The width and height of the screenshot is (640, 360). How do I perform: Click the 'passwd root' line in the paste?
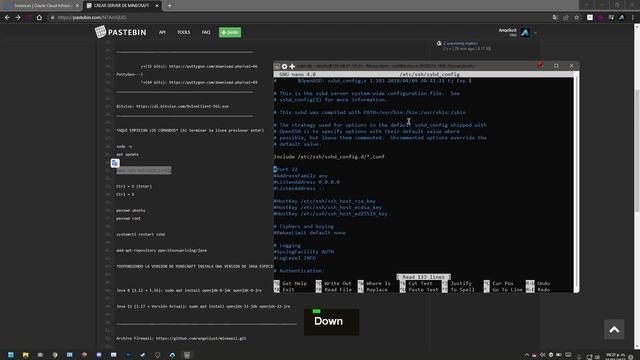[x=128, y=218]
